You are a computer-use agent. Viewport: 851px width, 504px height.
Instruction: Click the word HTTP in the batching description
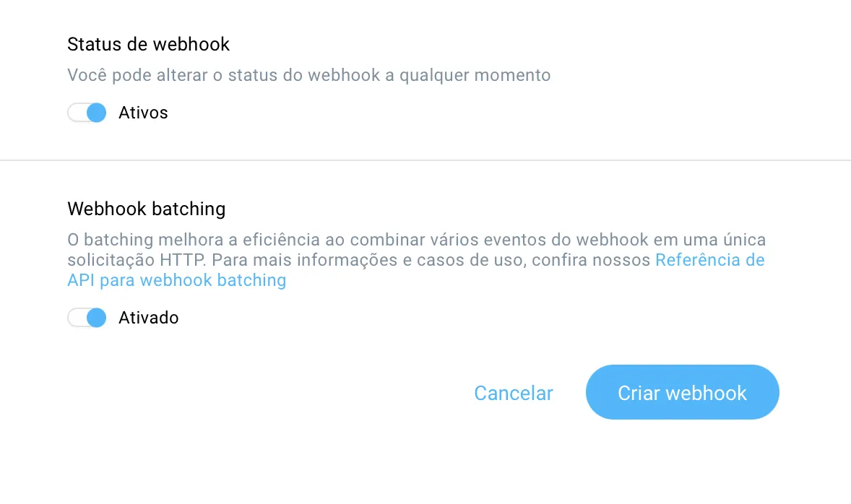coord(182,261)
